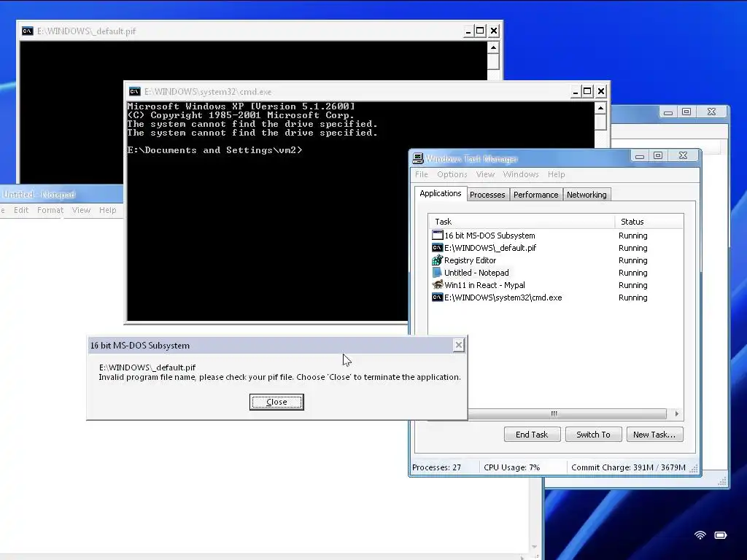Click the CPU Usage: 7% status bar entry
The image size is (747, 560).
[x=511, y=467]
